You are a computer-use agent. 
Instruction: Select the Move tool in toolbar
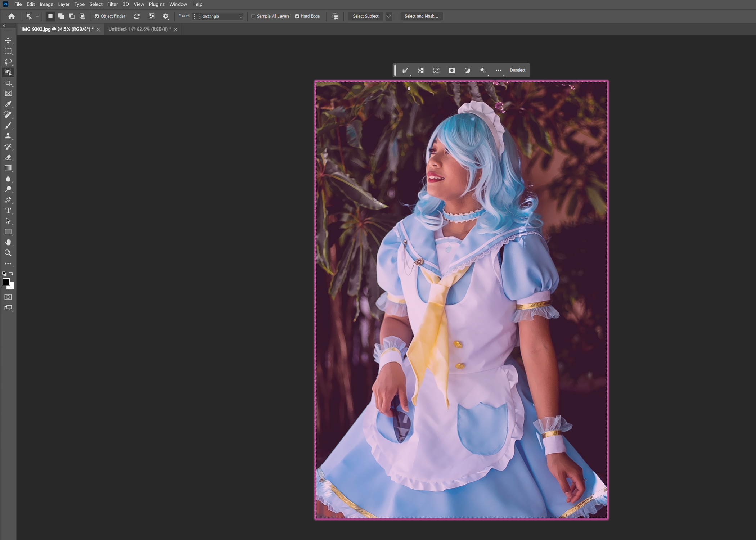pyautogui.click(x=8, y=40)
